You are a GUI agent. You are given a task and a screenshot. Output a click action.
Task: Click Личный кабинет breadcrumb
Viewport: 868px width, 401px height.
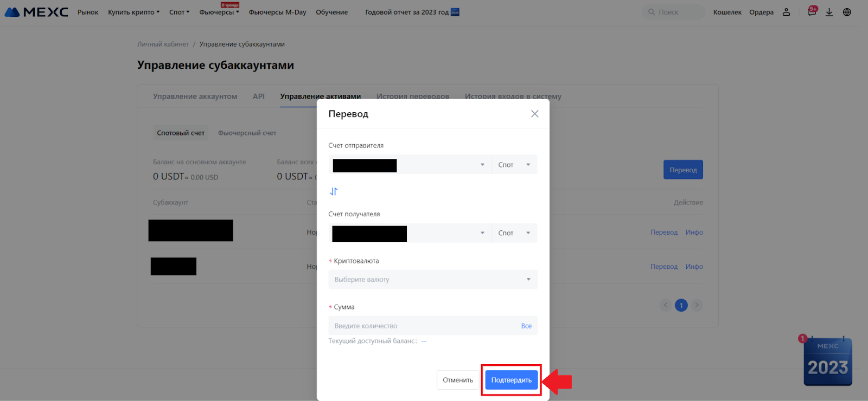pos(163,44)
